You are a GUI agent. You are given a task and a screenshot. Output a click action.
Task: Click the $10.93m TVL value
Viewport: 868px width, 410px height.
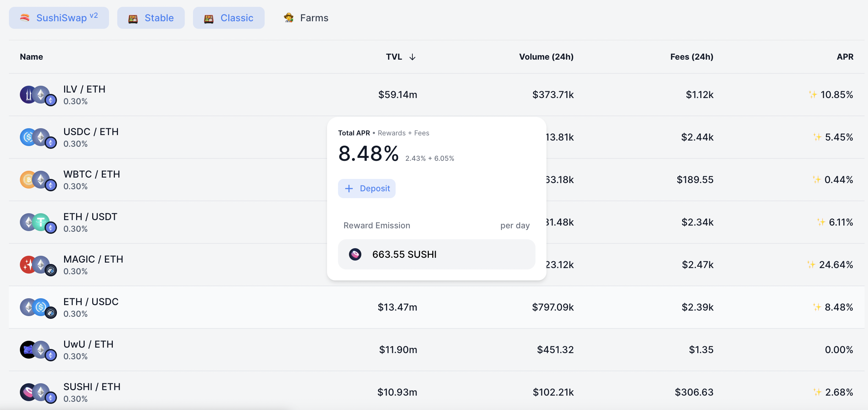pos(397,392)
